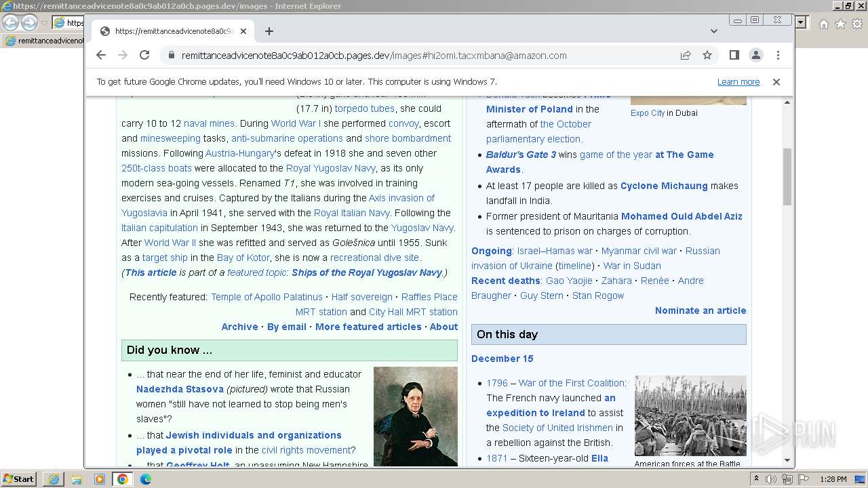The image size is (868, 488).
Task: Open Chrome side panel icon
Action: click(734, 55)
